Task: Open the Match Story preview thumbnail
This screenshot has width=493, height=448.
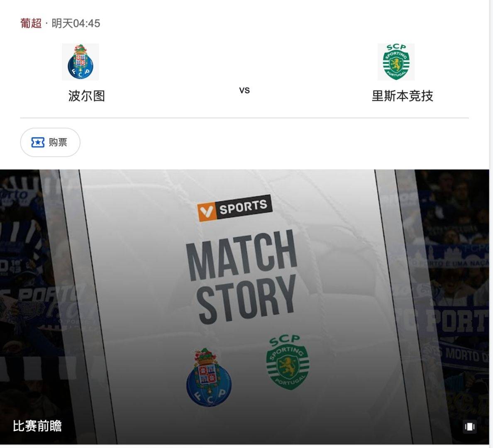Action: pos(244,307)
